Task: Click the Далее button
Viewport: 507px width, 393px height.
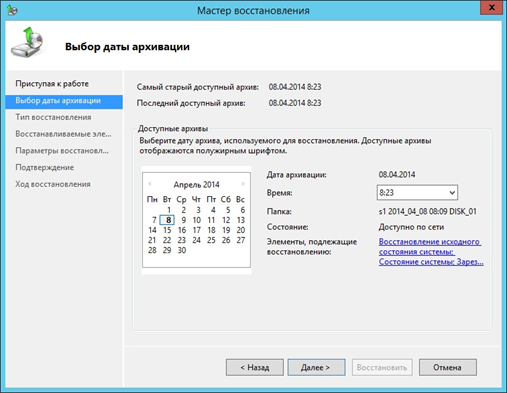Action: 316,367
